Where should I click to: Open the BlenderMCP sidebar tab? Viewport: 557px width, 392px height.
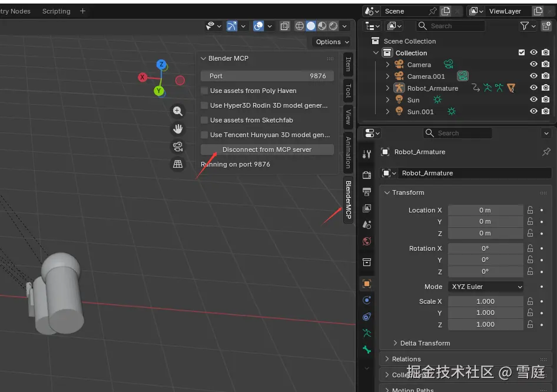click(348, 200)
